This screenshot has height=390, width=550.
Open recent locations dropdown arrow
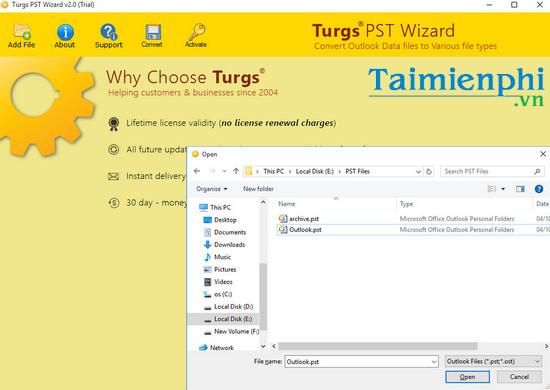224,171
